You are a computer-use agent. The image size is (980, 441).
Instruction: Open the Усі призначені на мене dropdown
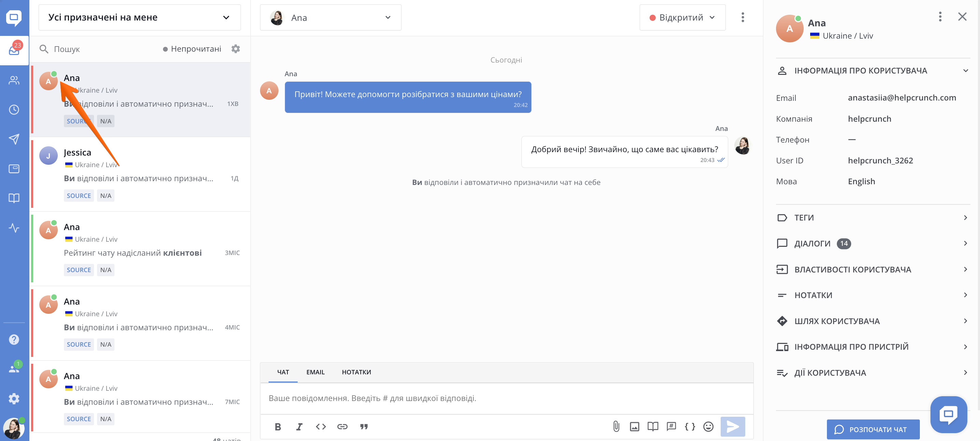139,17
